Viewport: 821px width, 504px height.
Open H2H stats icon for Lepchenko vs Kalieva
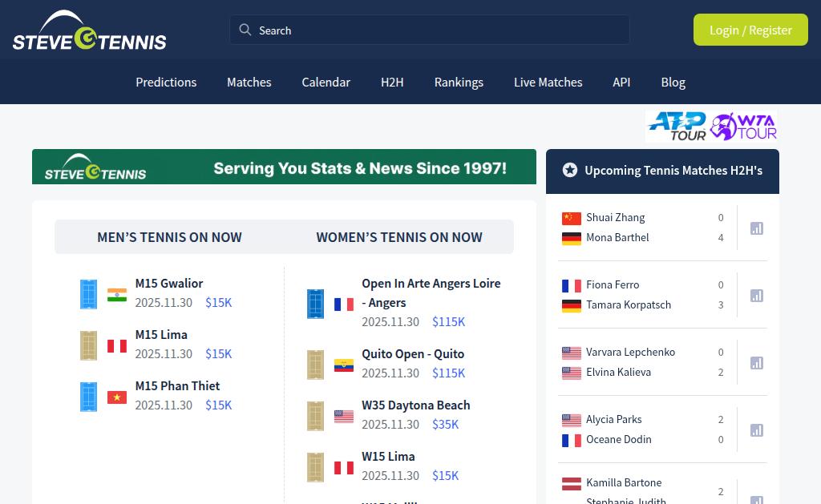[757, 363]
